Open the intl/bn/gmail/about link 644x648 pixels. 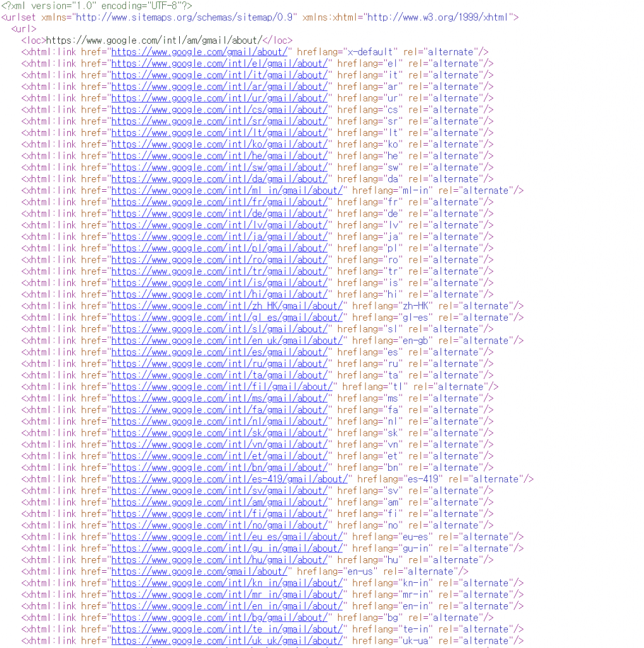(219, 468)
